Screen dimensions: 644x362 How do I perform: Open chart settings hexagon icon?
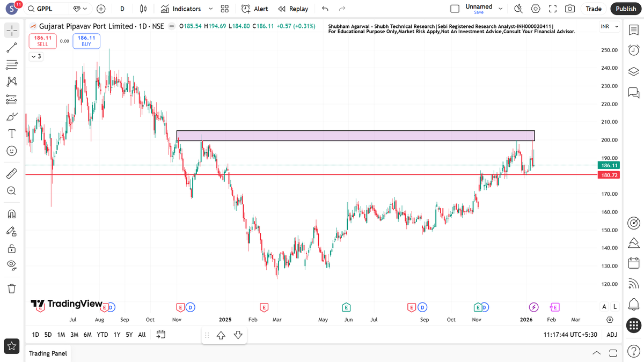[536, 9]
